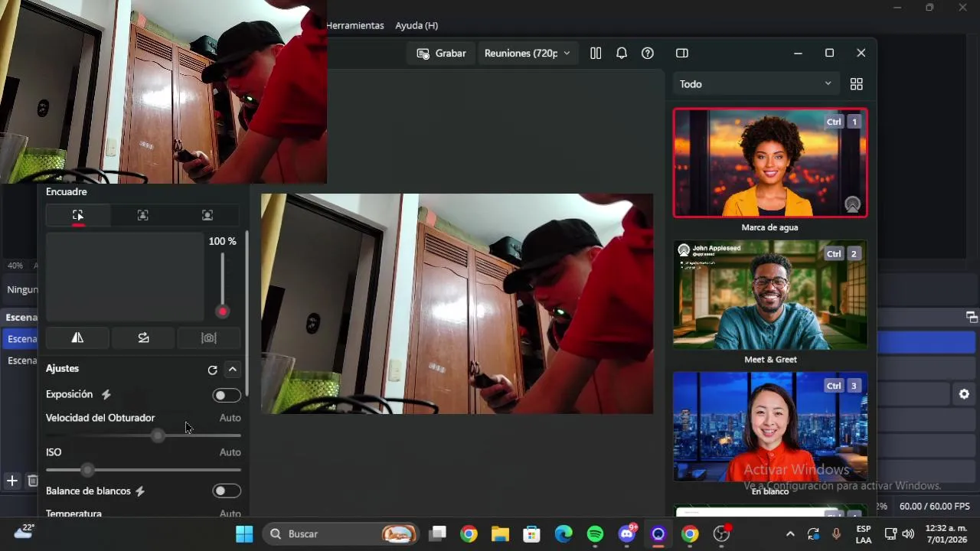
Task: Delete scene with the trash icon in OBS
Action: [x=33, y=481]
